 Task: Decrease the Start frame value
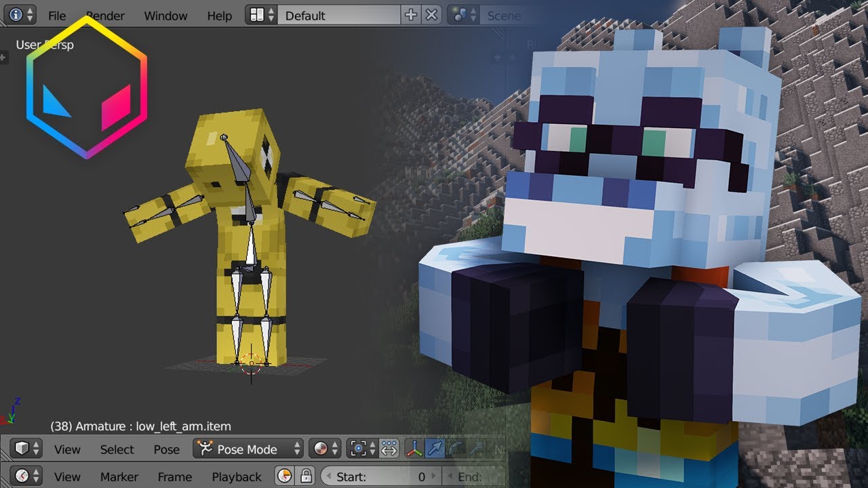pos(328,476)
